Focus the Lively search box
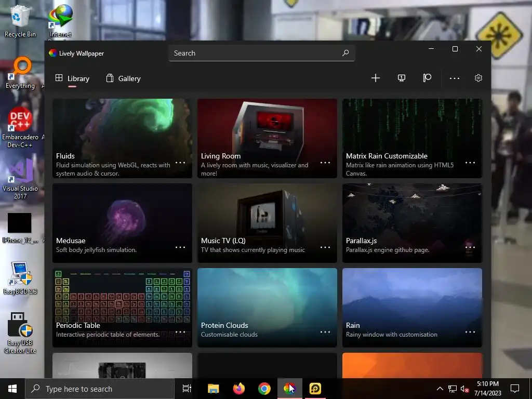This screenshot has height=399, width=532. click(262, 53)
